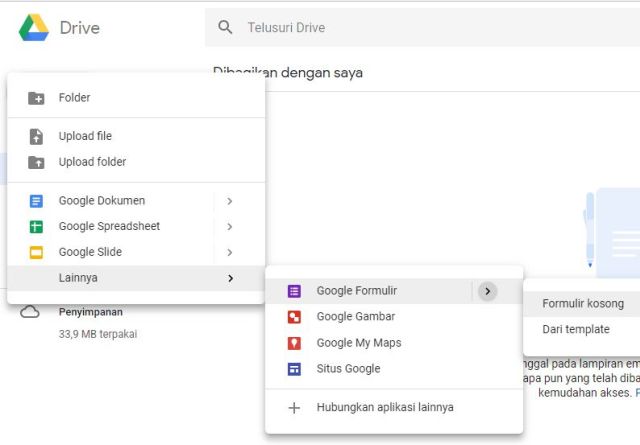Click the Upload folder icon
This screenshot has width=640, height=445.
coord(36,162)
